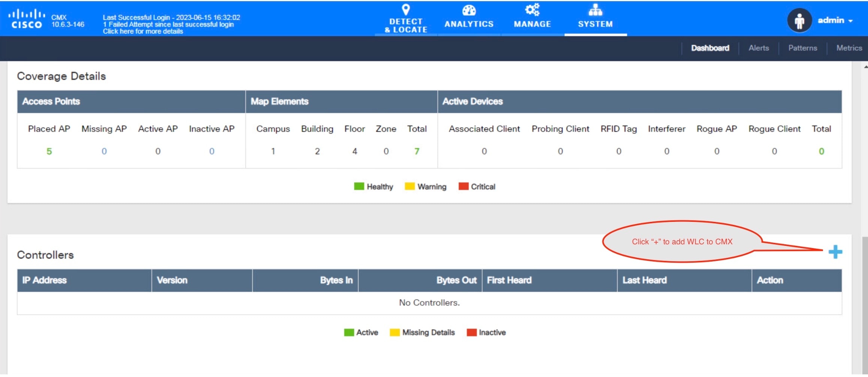
Task: Click the 'Last Successful Login' timestamp text
Action: pyautogui.click(x=171, y=18)
